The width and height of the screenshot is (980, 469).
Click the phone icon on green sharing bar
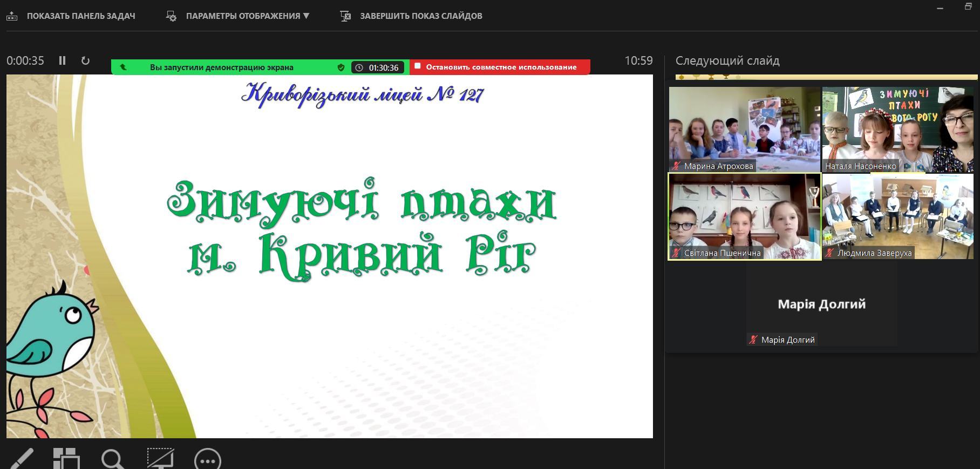[x=123, y=67]
